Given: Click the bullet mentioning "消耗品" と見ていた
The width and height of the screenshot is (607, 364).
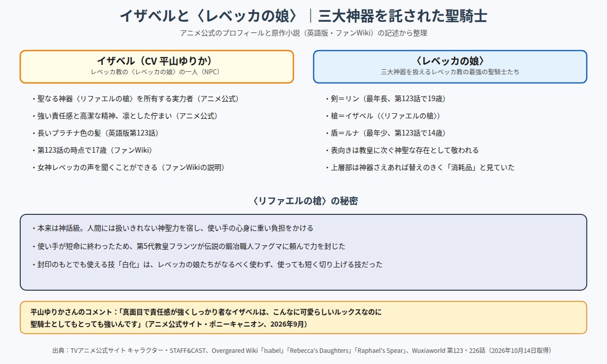Looking at the screenshot, I should tap(419, 167).
